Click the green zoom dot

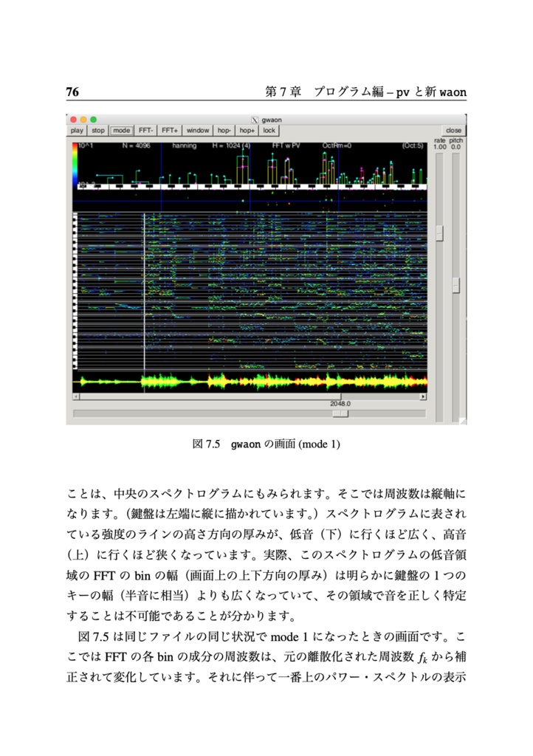tap(94, 120)
